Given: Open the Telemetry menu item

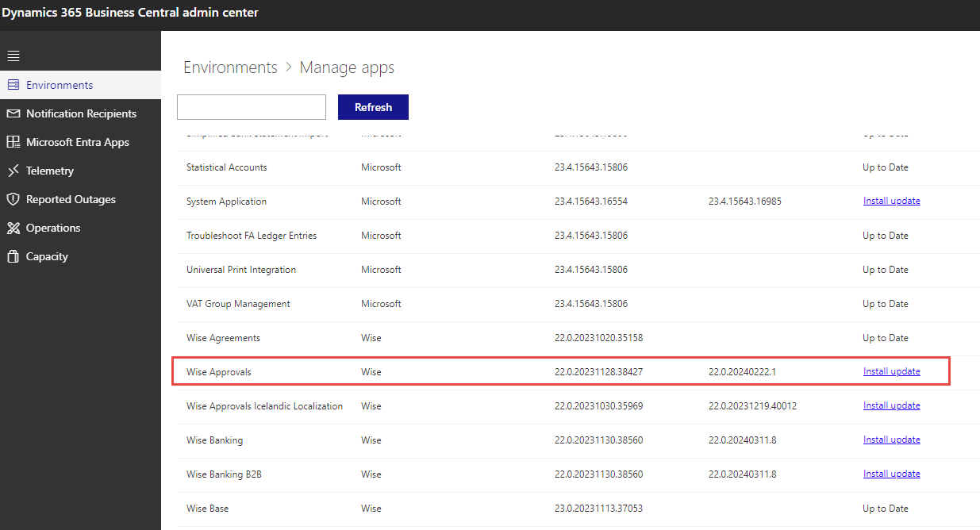Looking at the screenshot, I should [49, 171].
